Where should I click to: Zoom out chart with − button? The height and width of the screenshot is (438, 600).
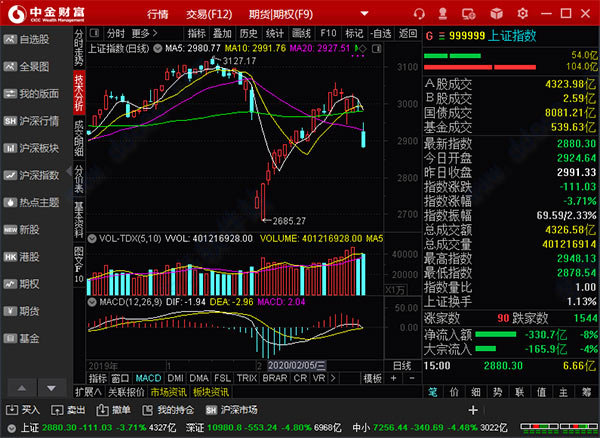point(412,378)
